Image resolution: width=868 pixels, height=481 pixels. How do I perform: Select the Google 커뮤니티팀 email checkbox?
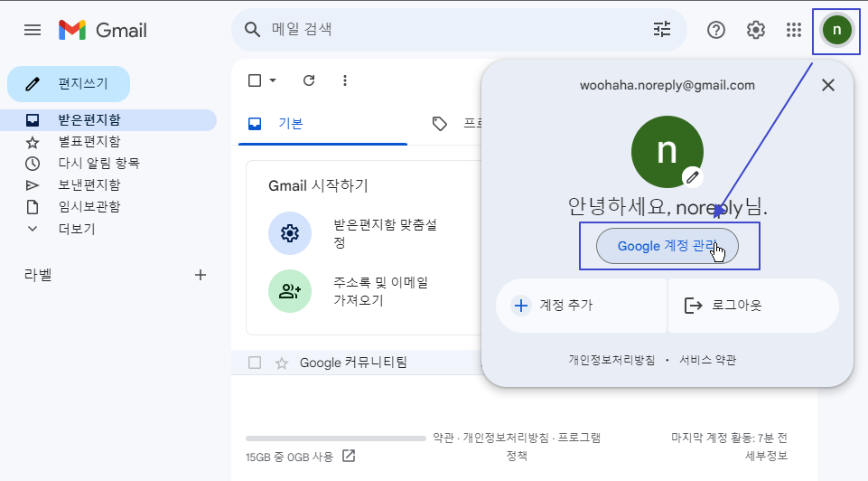(255, 363)
